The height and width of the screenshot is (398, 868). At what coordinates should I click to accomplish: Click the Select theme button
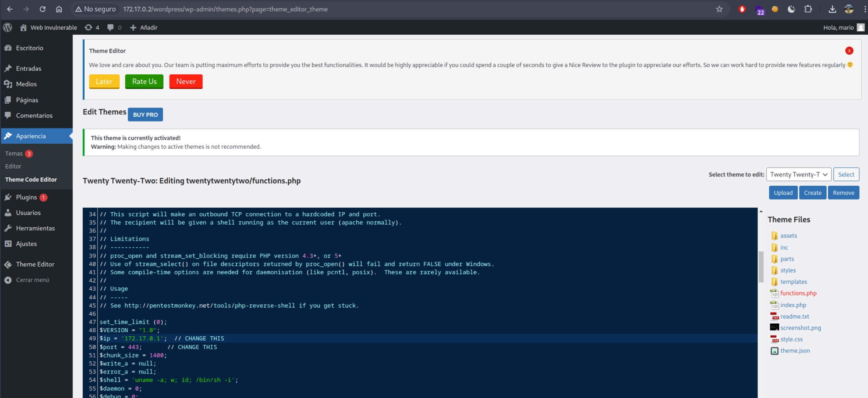coord(846,174)
